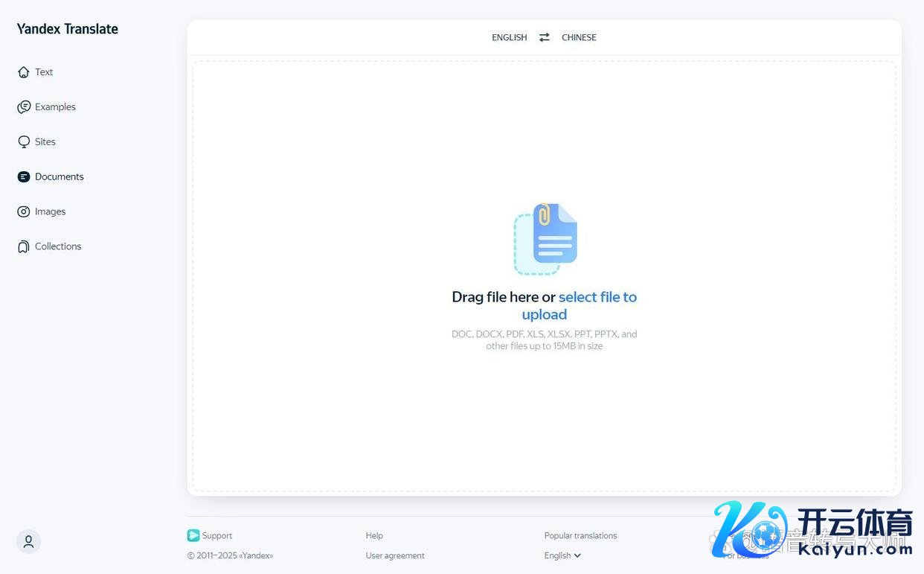The image size is (924, 574).
Task: Select the Sites globe icon
Action: 24,142
